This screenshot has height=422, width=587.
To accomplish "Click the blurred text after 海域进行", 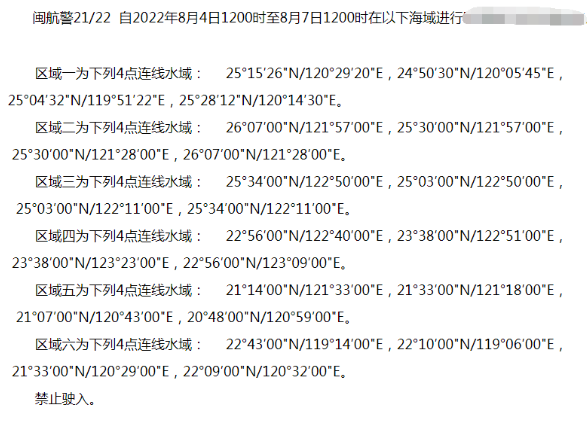I will coord(524,17).
